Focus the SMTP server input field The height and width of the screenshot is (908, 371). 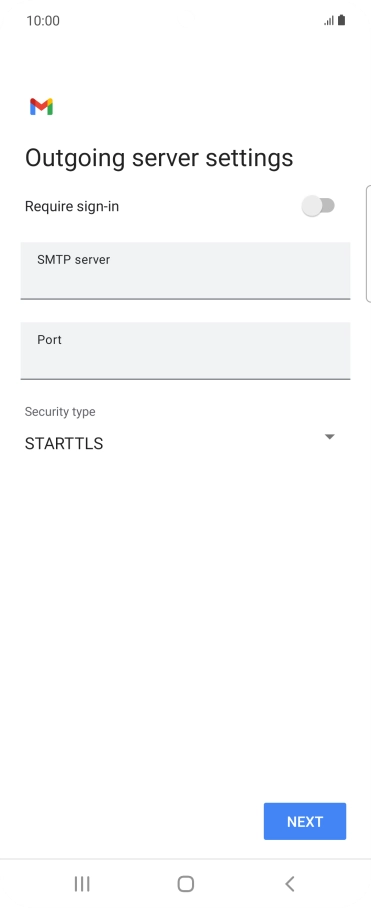(x=185, y=270)
